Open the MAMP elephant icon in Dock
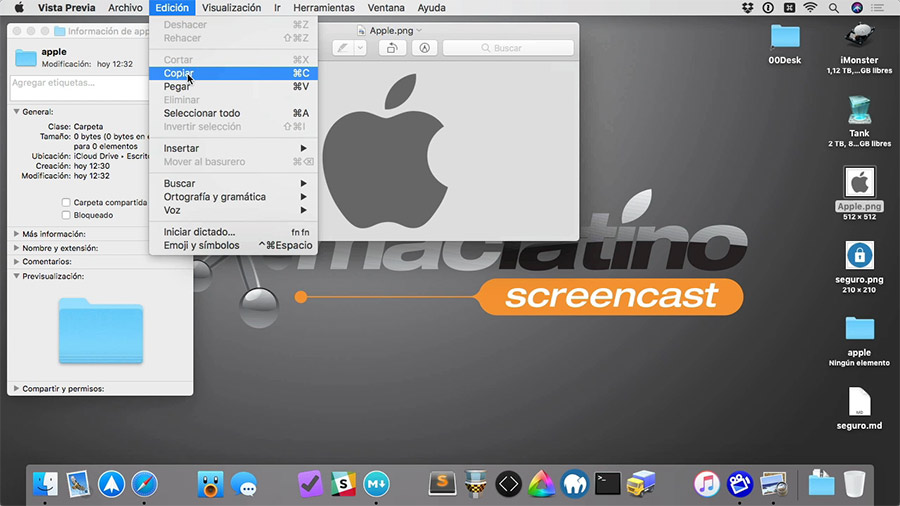 pyautogui.click(x=575, y=484)
